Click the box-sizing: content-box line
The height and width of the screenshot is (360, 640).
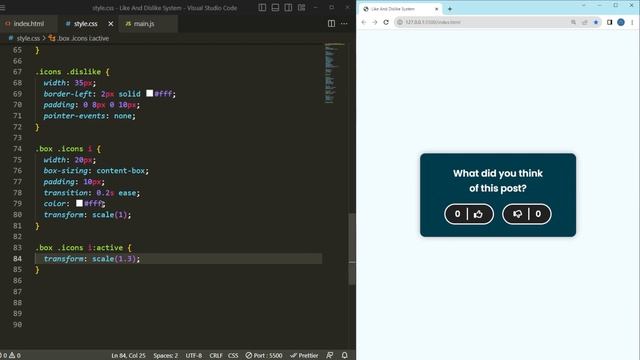[96, 171]
